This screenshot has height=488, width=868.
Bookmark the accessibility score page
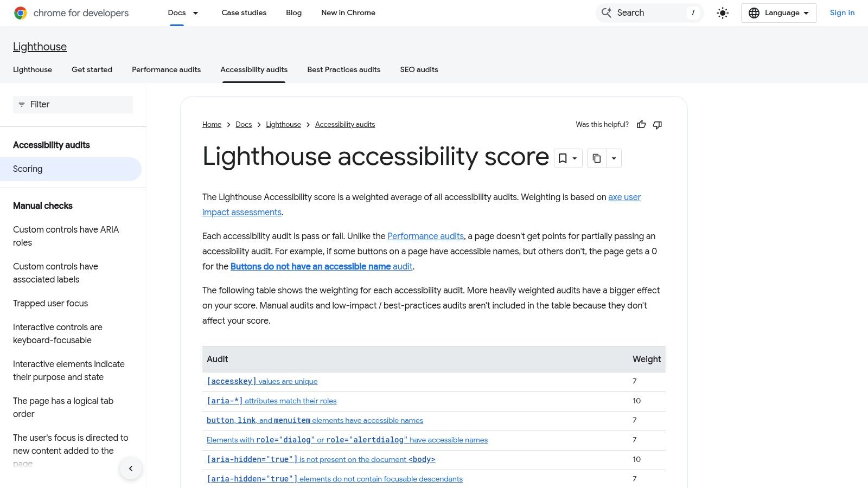click(563, 158)
